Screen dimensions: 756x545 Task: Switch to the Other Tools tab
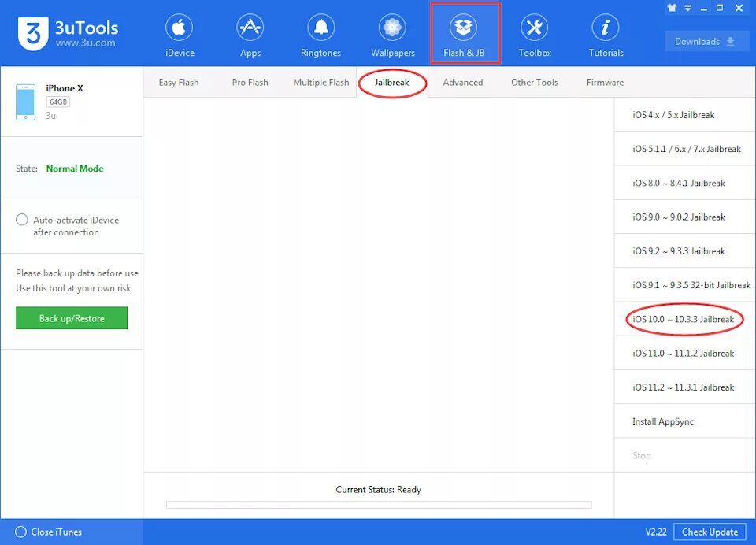[x=534, y=83]
